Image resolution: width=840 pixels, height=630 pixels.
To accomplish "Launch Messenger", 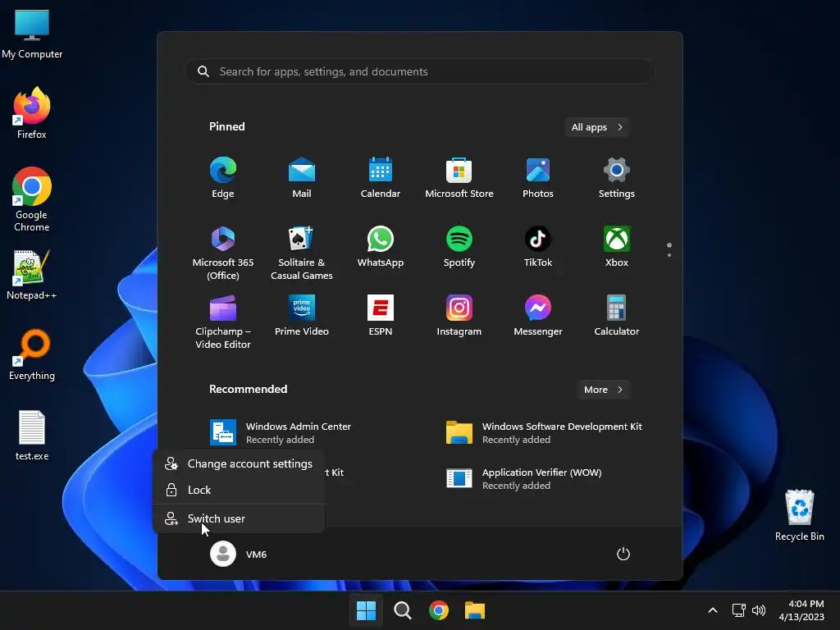I will 538,316.
